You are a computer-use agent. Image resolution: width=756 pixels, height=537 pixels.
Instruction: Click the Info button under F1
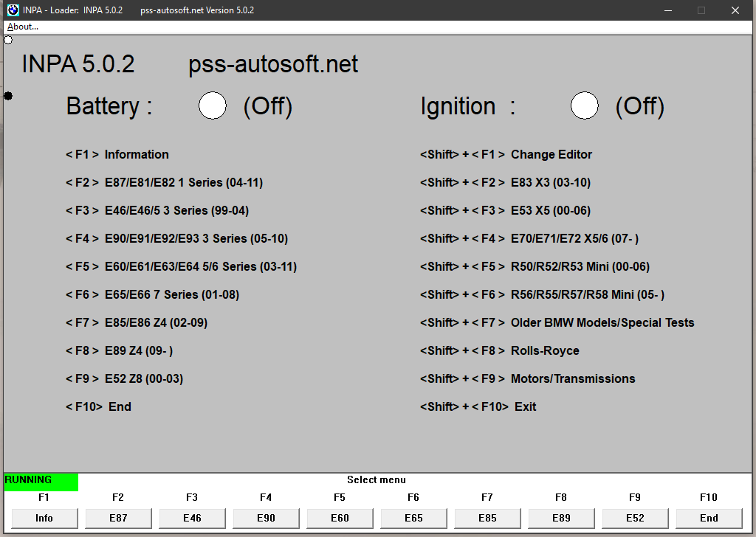pyautogui.click(x=44, y=519)
